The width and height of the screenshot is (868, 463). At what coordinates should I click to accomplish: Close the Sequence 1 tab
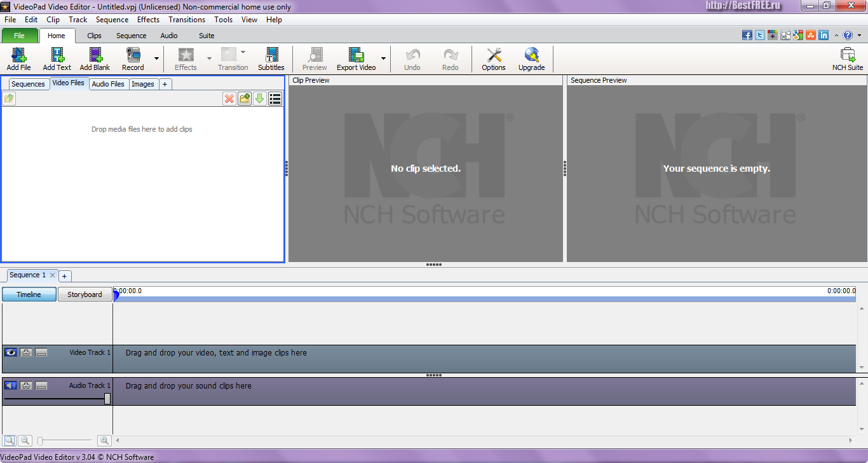[53, 275]
